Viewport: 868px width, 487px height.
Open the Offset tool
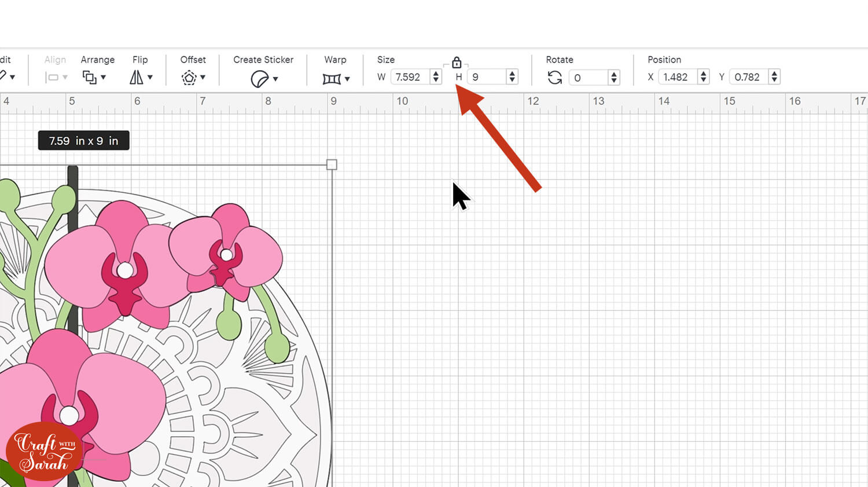click(193, 78)
